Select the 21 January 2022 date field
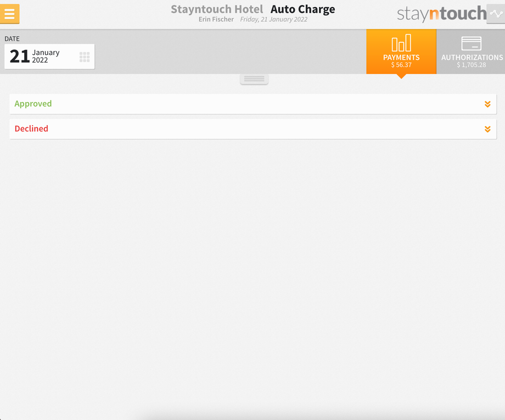Image resolution: width=505 pixels, height=420 pixels. coord(49,56)
